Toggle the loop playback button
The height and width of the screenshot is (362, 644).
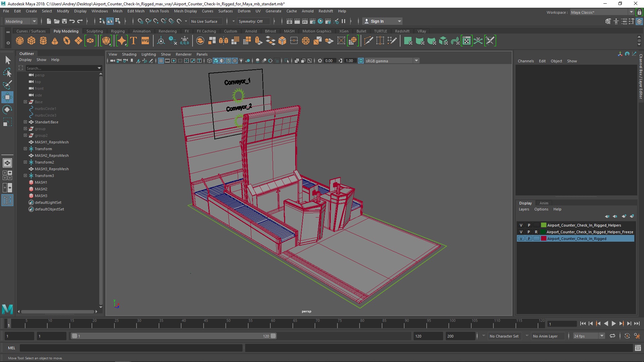click(x=612, y=336)
